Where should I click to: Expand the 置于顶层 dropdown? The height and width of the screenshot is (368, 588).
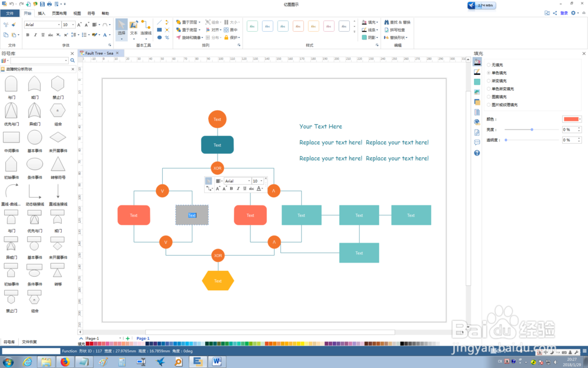point(199,22)
